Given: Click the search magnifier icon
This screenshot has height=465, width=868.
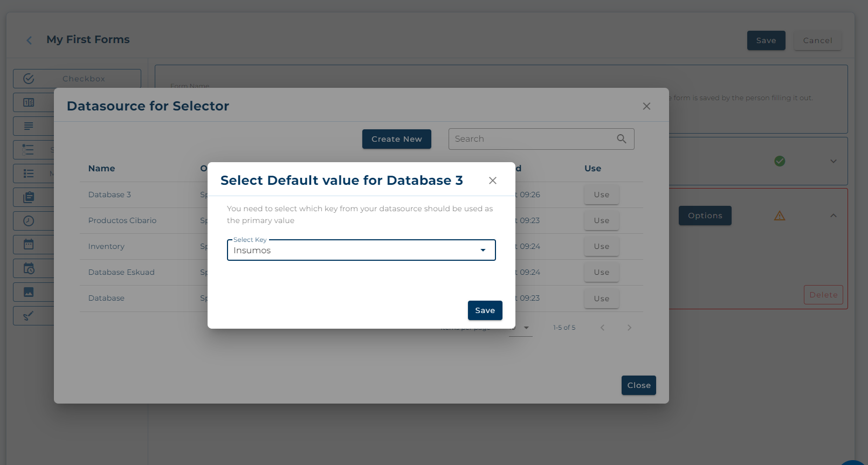Looking at the screenshot, I should (x=621, y=139).
